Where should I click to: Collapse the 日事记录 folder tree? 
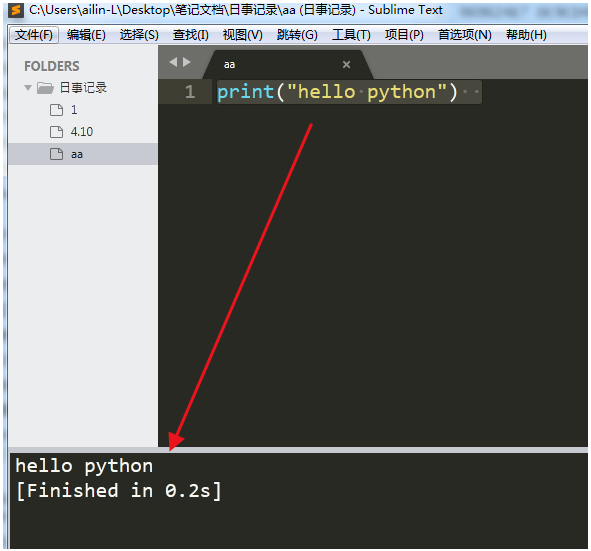28,88
